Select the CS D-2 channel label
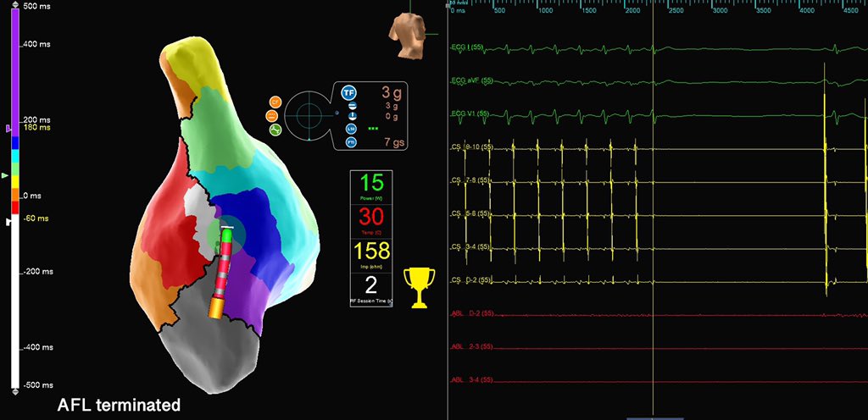The width and height of the screenshot is (868, 420). pos(471,280)
